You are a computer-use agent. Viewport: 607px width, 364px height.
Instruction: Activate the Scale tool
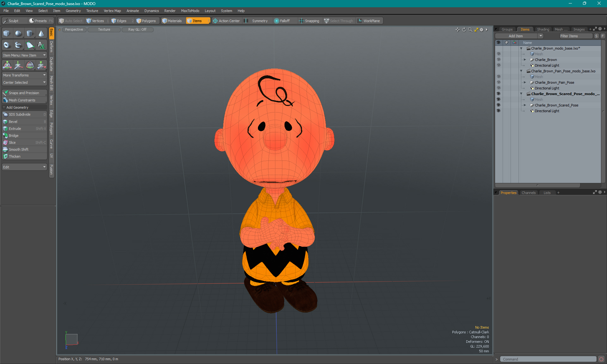[x=41, y=65]
